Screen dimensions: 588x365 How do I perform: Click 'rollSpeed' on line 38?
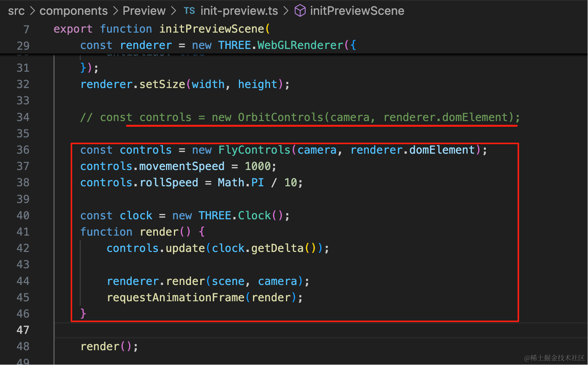169,182
